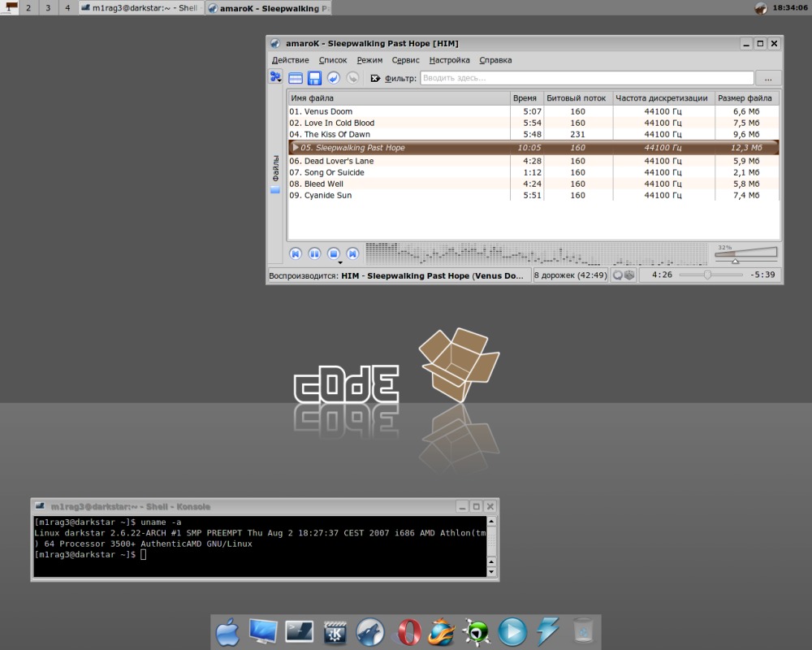The height and width of the screenshot is (650, 812).
Task: Open the Справка menu
Action: [x=495, y=60]
